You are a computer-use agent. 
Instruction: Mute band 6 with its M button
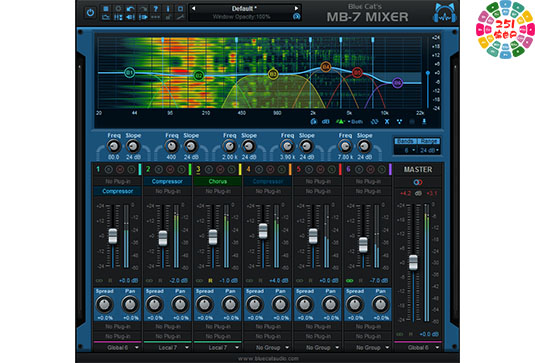pyautogui.click(x=370, y=169)
